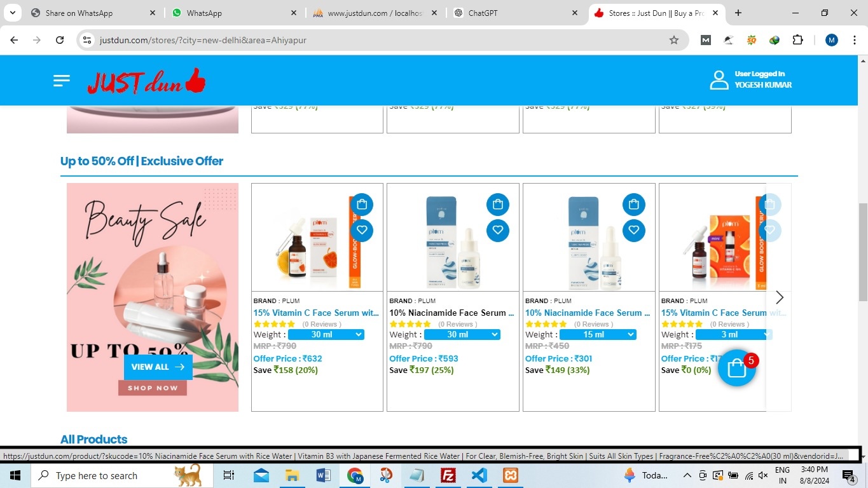Open Chrome extensions puzzle icon

click(797, 40)
